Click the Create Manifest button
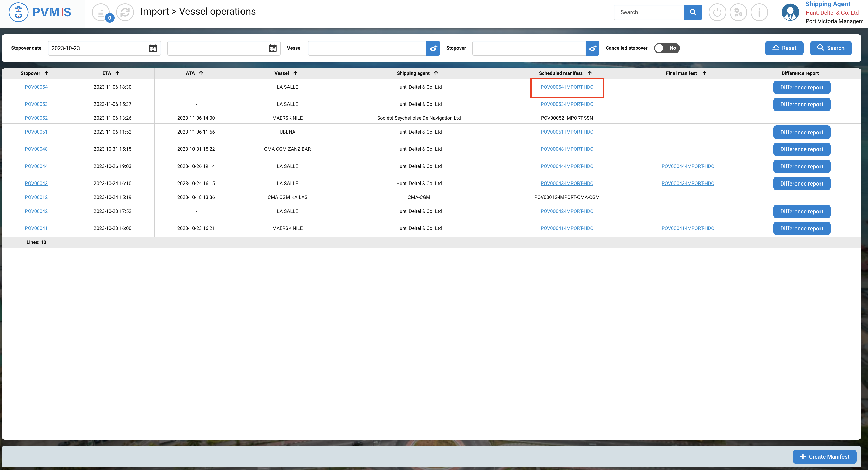 coord(824,457)
